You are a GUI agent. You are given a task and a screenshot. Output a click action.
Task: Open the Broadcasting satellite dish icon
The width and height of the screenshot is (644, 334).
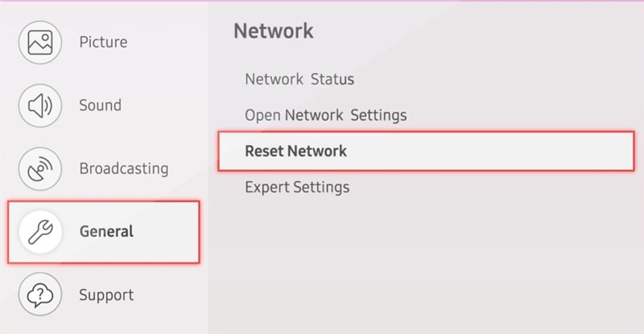coord(40,169)
